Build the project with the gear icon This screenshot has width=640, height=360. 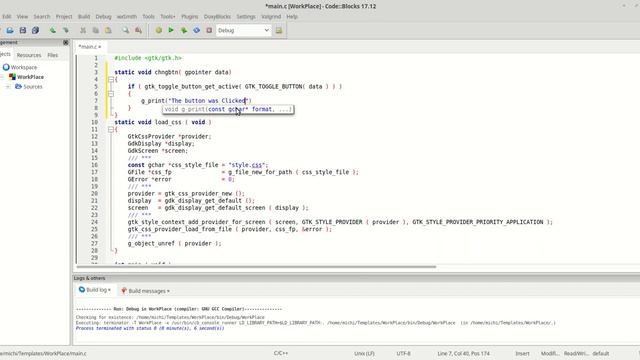point(158,30)
